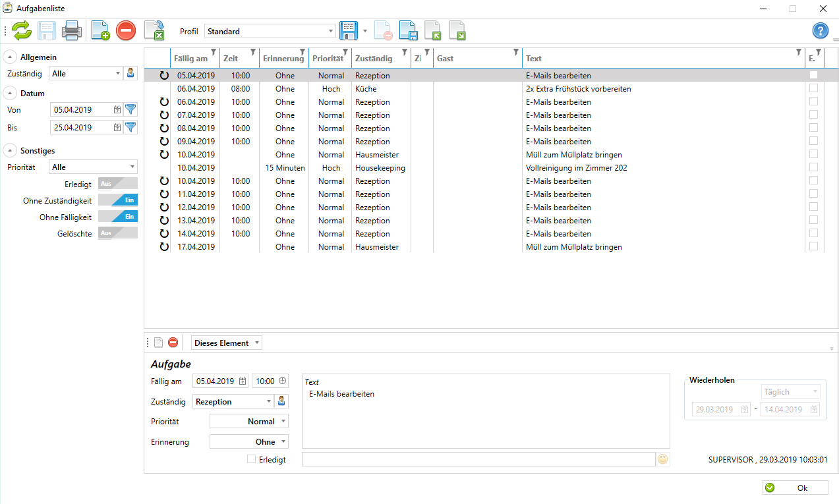Select the row '2x Extra Frühstück vorbereiten'
The height and width of the screenshot is (504, 839).
484,88
